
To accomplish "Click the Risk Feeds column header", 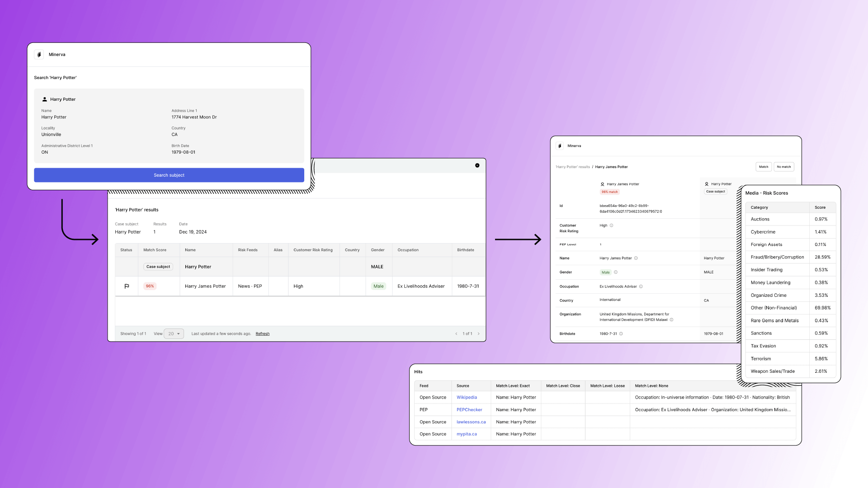I will point(248,250).
